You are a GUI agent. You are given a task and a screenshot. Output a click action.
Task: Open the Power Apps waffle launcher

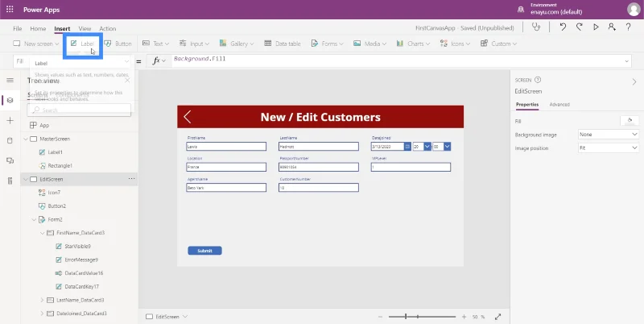10,10
